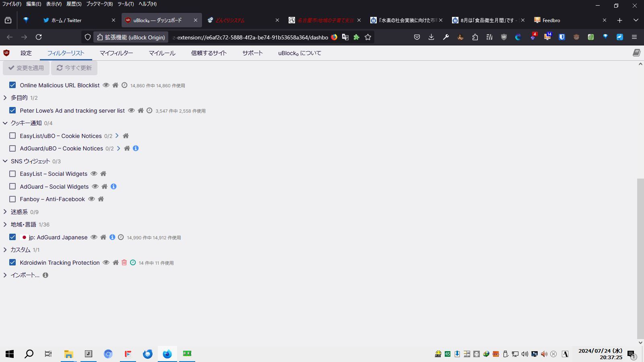Update Online Malicious URL Blocklist clock icon
The image size is (644, 362).
coord(124,85)
